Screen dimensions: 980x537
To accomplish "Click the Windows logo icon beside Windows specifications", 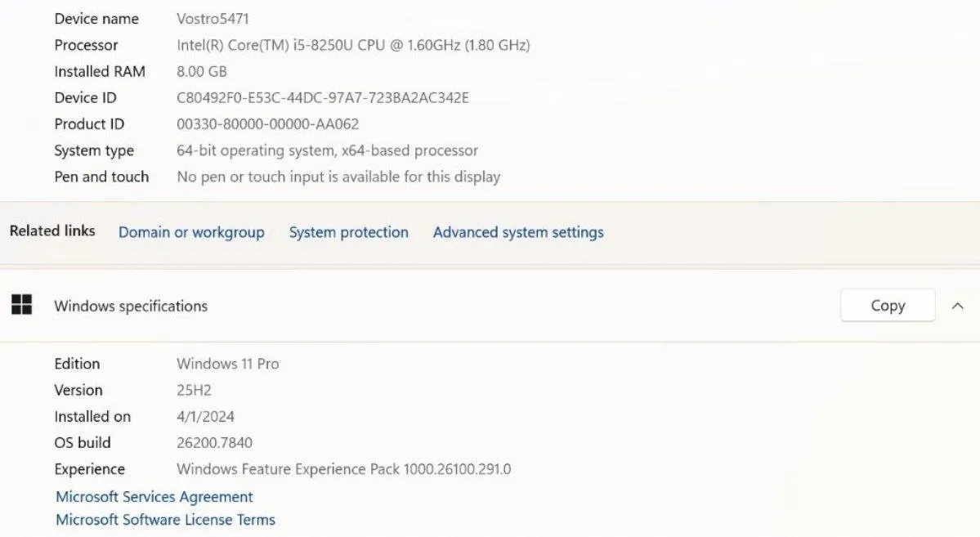I will coord(22,305).
